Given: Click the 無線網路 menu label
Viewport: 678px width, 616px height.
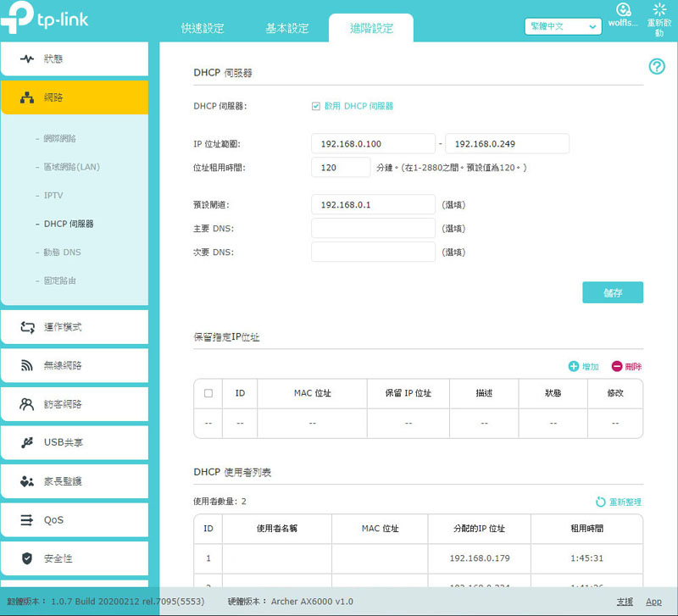Looking at the screenshot, I should [x=63, y=366].
